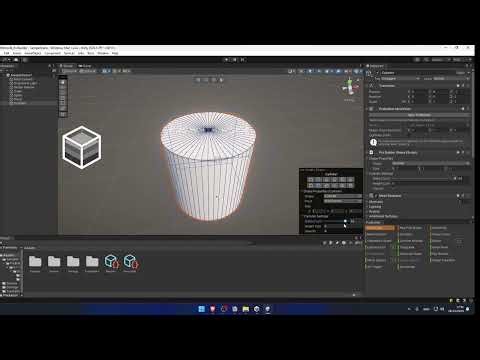The height and width of the screenshot is (360, 480).
Task: Select the Transform tool in Scene tools overlay
Action: pyautogui.click(x=63, y=109)
